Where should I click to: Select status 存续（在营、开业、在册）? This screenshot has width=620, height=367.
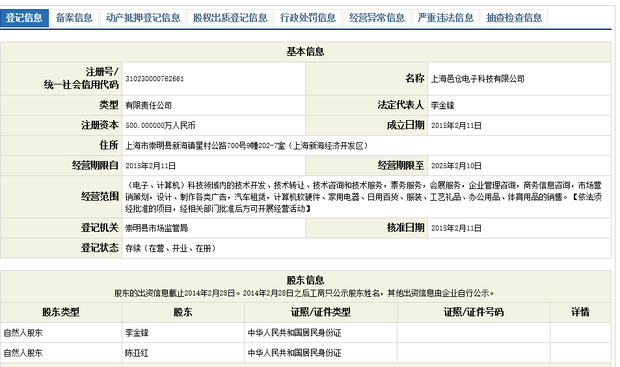(170, 248)
